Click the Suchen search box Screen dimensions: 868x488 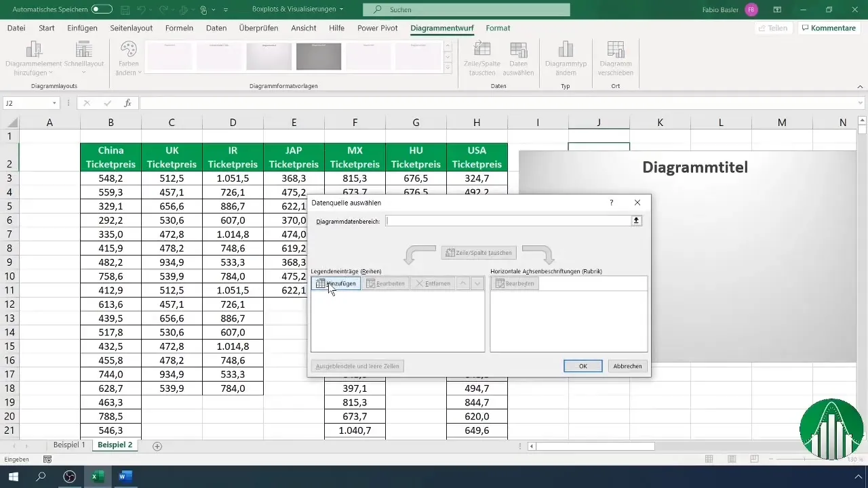[x=467, y=9]
